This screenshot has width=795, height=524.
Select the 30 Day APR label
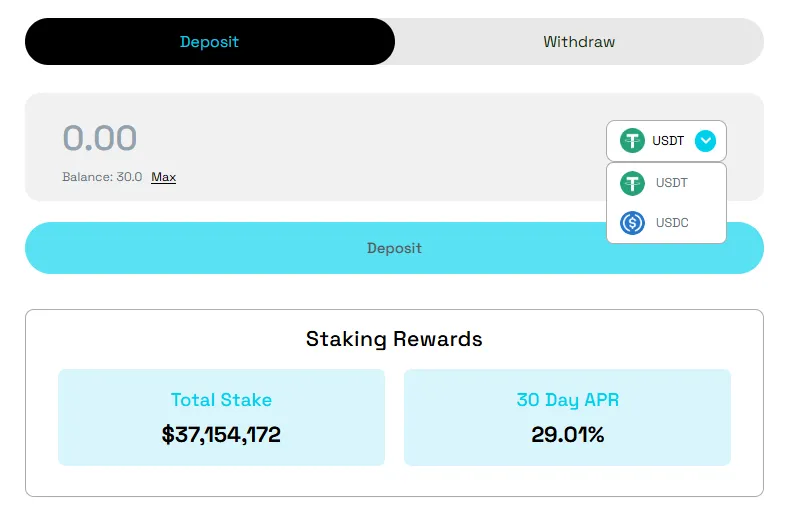click(567, 400)
